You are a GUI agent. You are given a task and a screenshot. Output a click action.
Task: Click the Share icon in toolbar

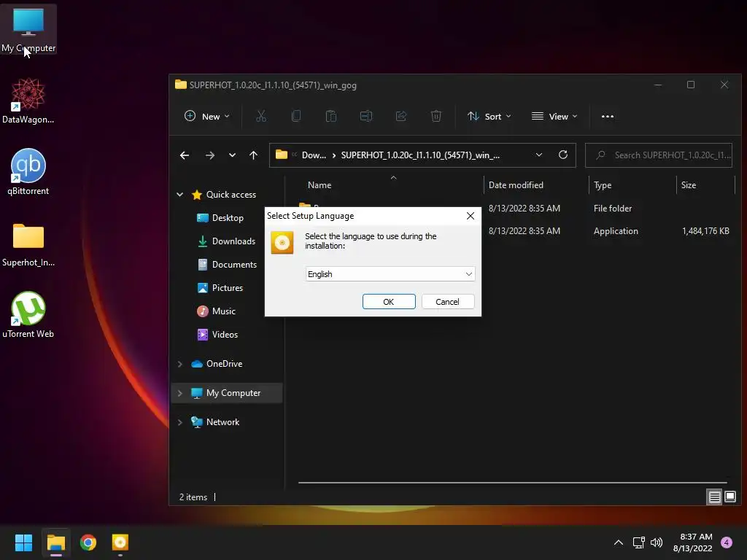401,116
